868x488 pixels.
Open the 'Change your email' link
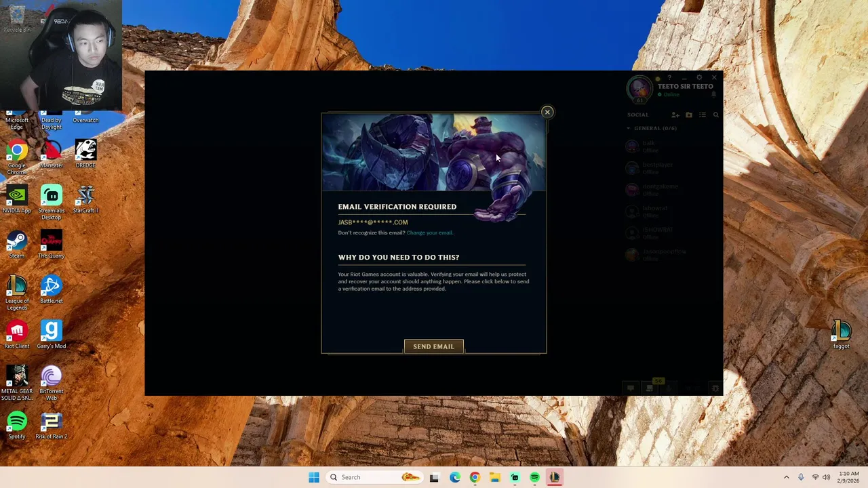[x=429, y=232]
